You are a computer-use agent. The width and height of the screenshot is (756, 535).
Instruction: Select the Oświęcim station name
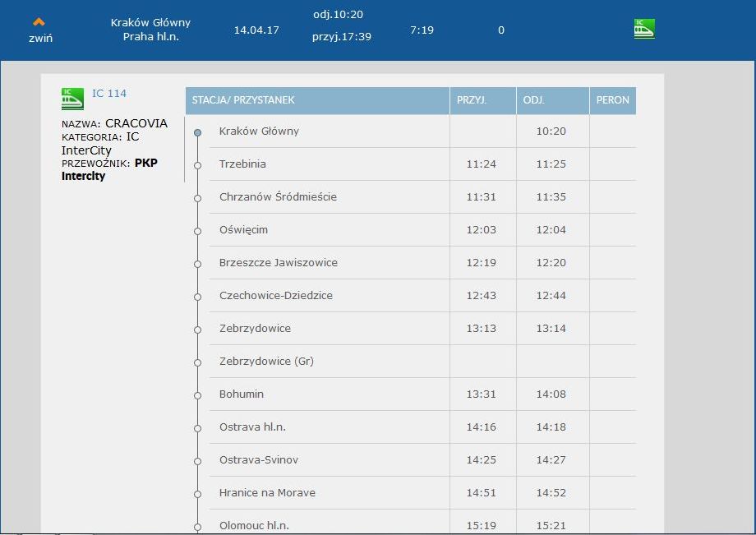click(243, 230)
